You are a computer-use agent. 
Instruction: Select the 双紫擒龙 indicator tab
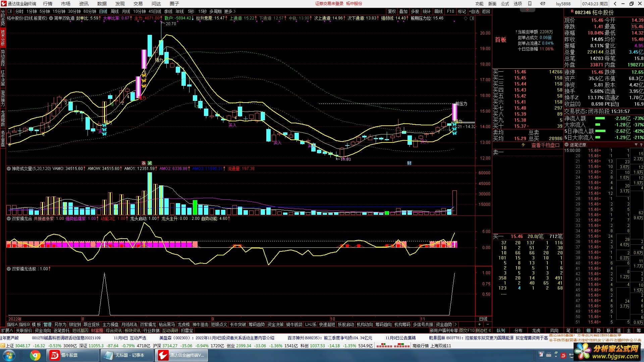[x=148, y=324]
